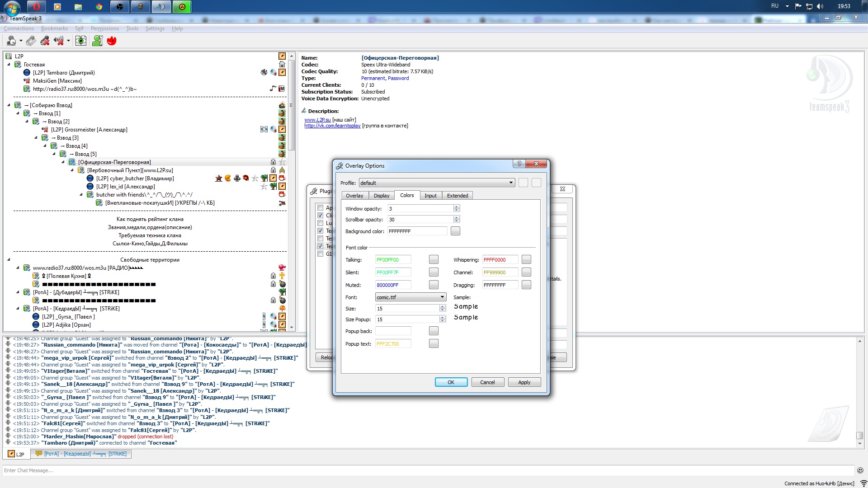
Task: Open the emoticon picker beside chat input
Action: tap(860, 470)
